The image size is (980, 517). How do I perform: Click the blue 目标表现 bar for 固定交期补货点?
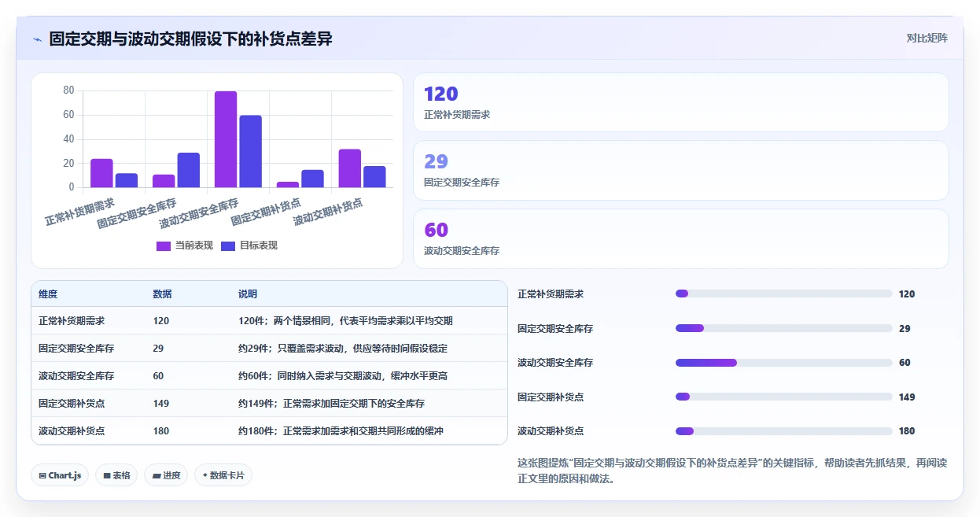[313, 179]
